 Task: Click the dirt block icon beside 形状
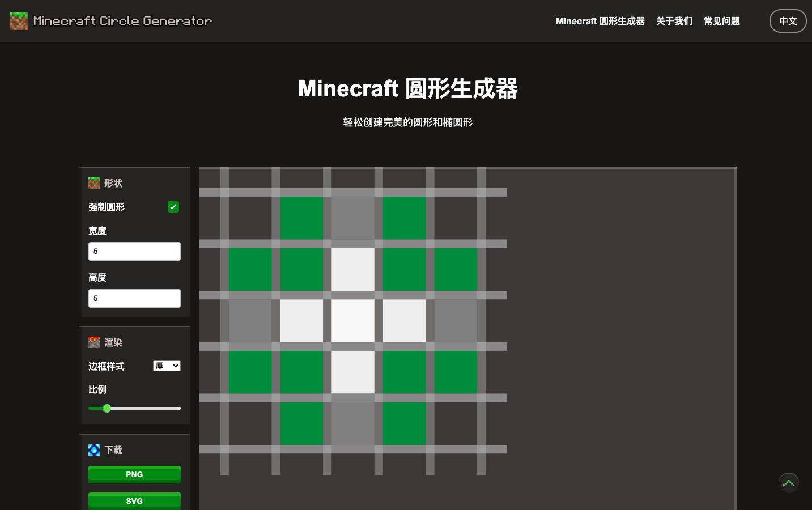click(x=94, y=183)
